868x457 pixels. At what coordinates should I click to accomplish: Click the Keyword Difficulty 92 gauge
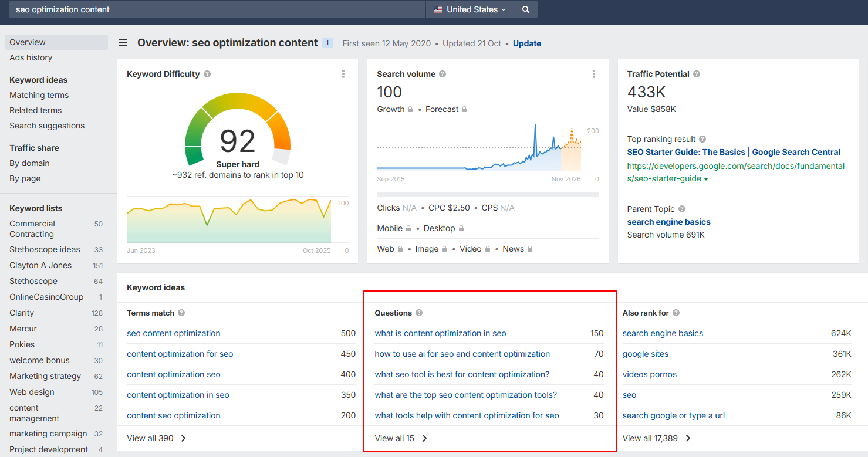pos(238,129)
